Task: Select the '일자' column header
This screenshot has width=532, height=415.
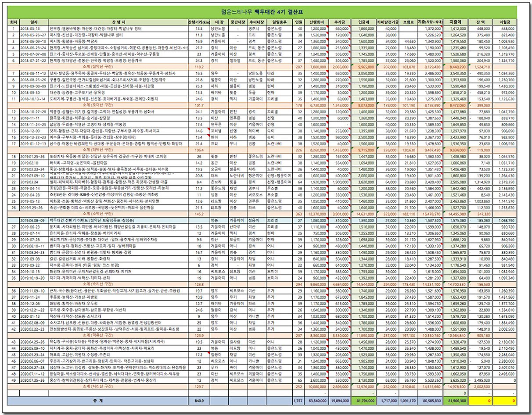Action: pos(33,22)
